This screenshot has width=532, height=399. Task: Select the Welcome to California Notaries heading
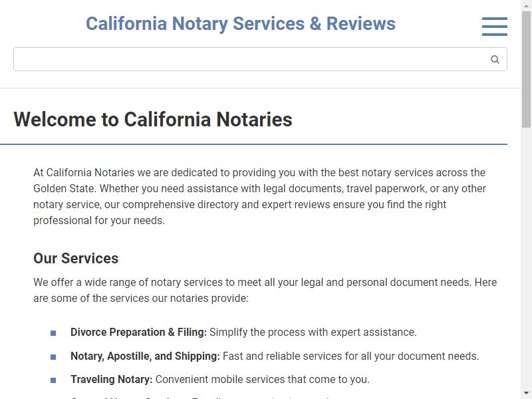click(153, 120)
